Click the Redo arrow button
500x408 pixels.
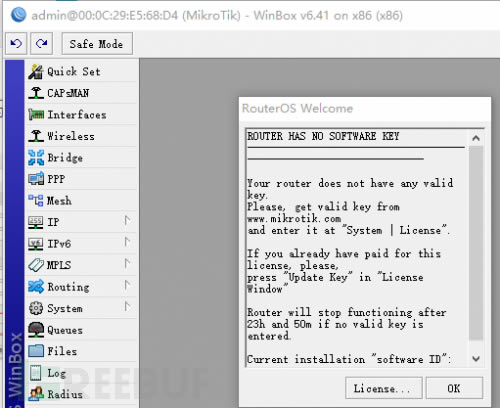[41, 43]
